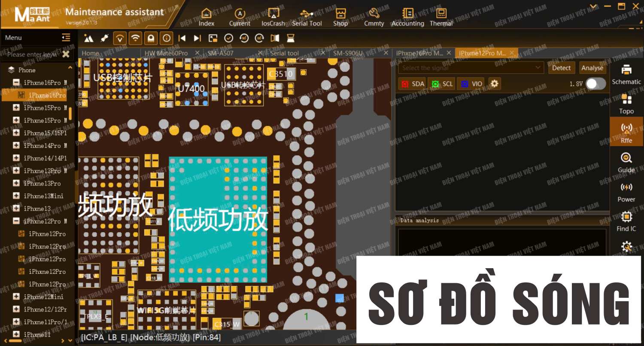The width and height of the screenshot is (644, 346).
Task: Toggle the highlighted icon left of info circle
Action: coord(151,38)
